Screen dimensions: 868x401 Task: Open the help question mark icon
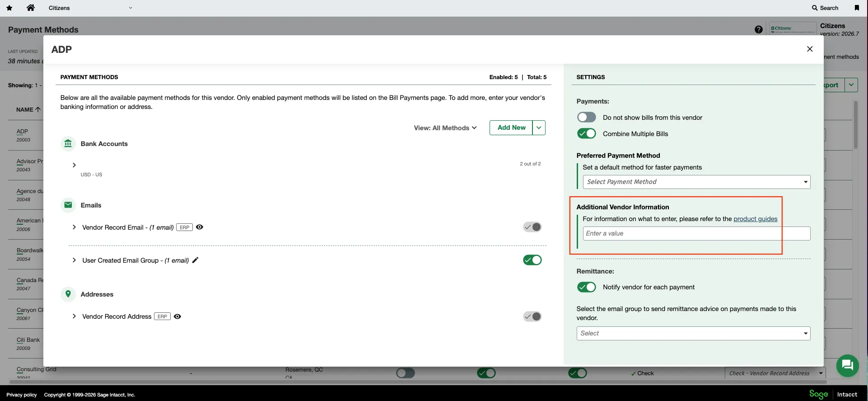[759, 29]
